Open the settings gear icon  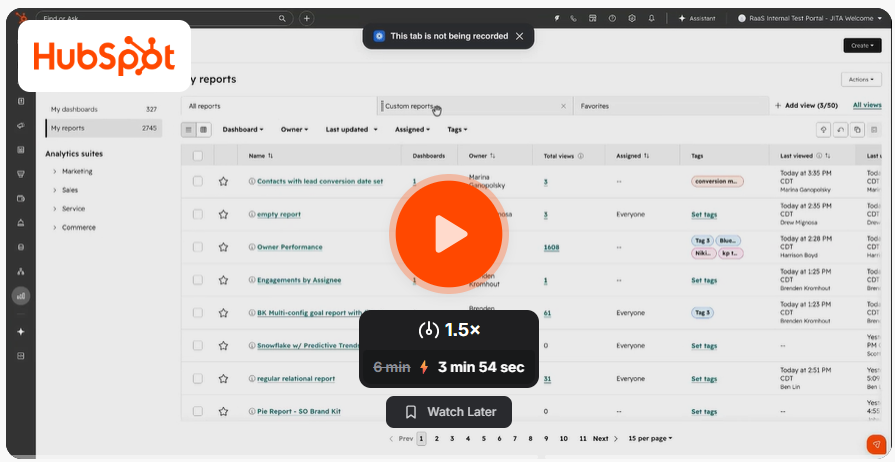pyautogui.click(x=632, y=18)
